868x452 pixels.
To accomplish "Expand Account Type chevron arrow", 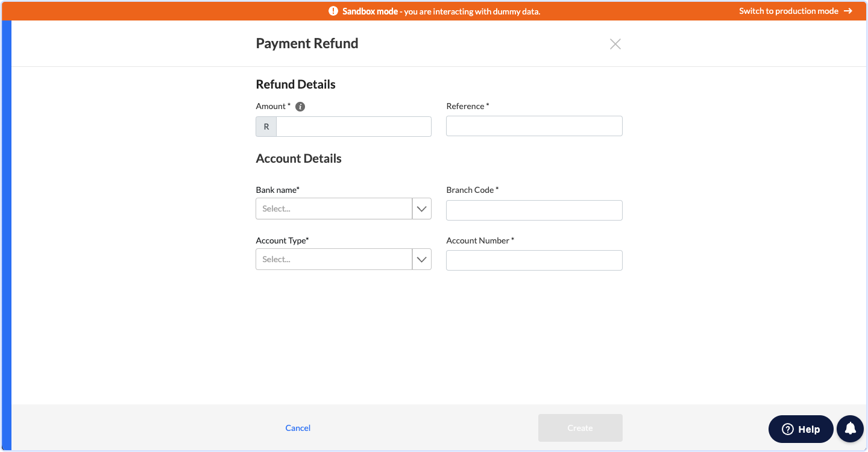I will pyautogui.click(x=422, y=259).
